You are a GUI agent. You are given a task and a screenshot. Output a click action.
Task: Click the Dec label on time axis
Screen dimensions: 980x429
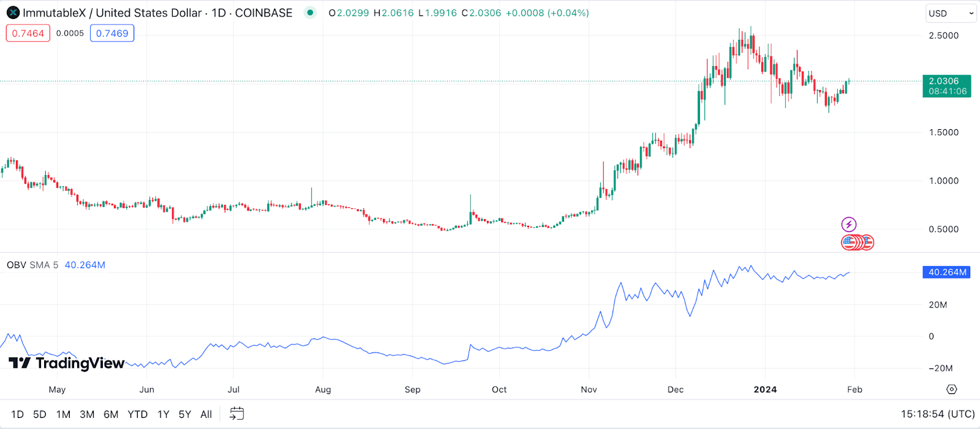pyautogui.click(x=676, y=389)
